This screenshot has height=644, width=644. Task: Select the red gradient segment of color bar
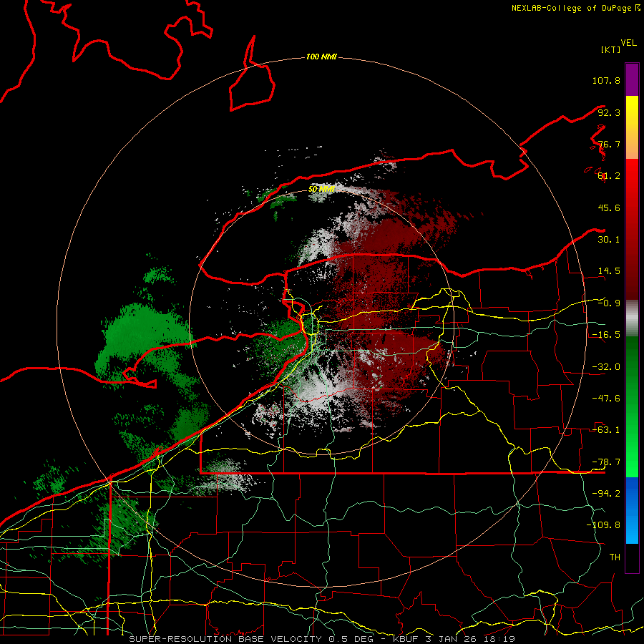point(632,229)
